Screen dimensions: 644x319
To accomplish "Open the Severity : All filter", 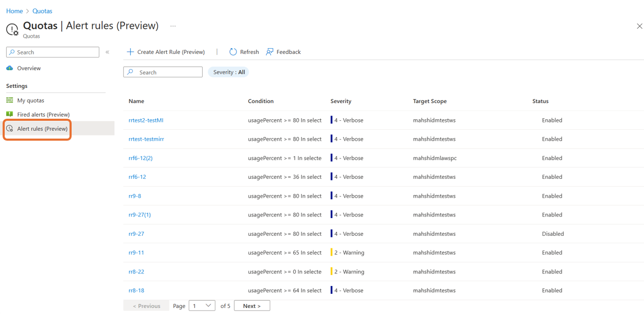I will click(229, 72).
